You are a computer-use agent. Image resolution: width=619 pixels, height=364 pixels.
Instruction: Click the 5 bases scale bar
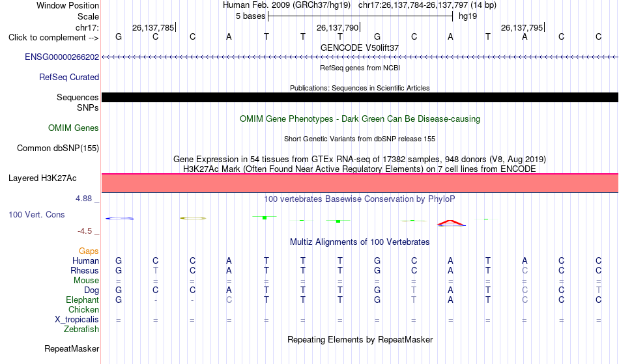pyautogui.click(x=360, y=16)
